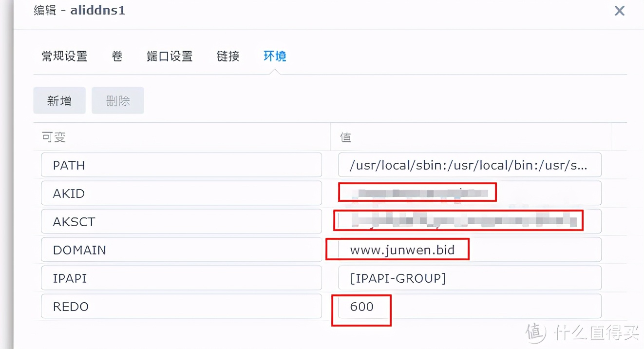Image resolution: width=644 pixels, height=349 pixels.
Task: Click the IPAPI variable name field
Action: [181, 278]
